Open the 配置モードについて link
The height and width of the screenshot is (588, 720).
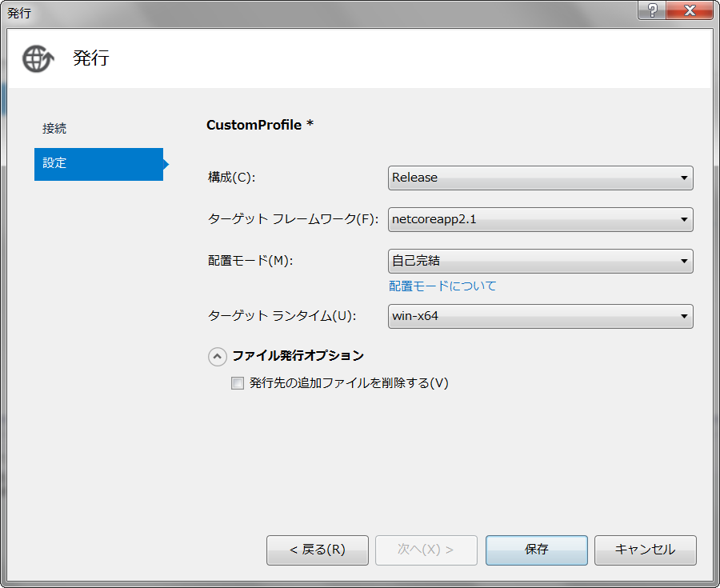[442, 286]
